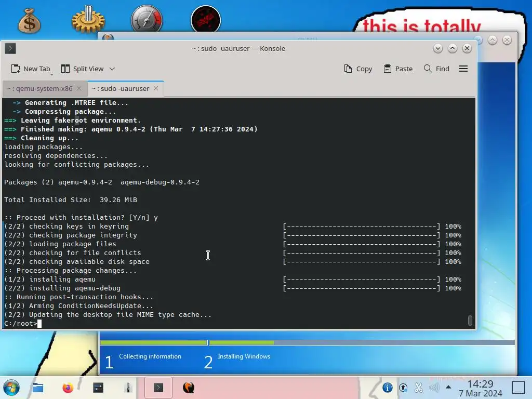
Task: Maximize the Konsole window
Action: tap(453, 48)
